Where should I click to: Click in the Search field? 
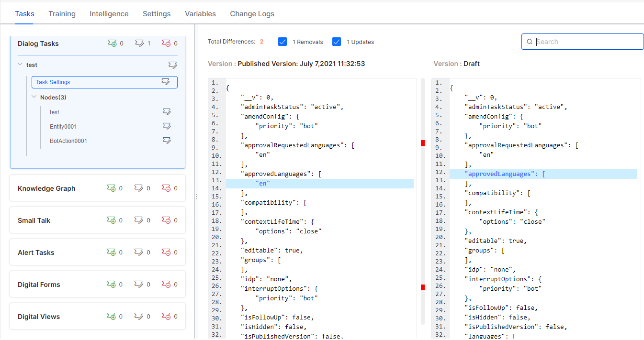pyautogui.click(x=588, y=42)
